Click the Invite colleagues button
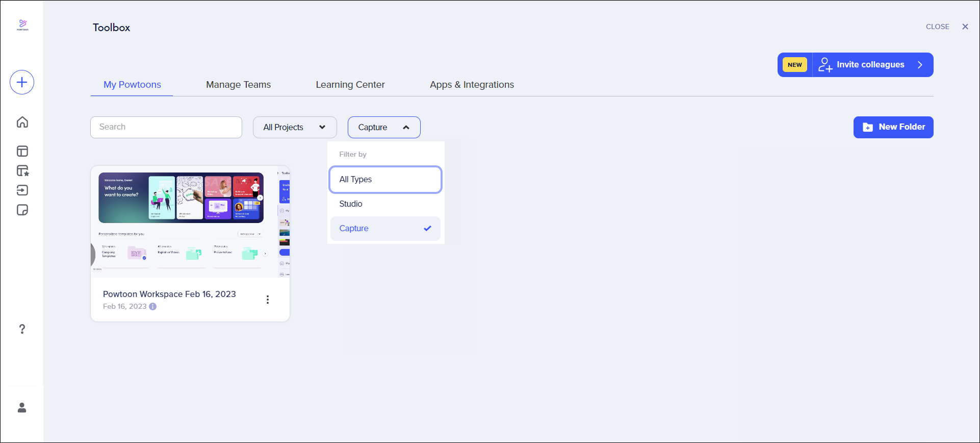 click(x=856, y=65)
